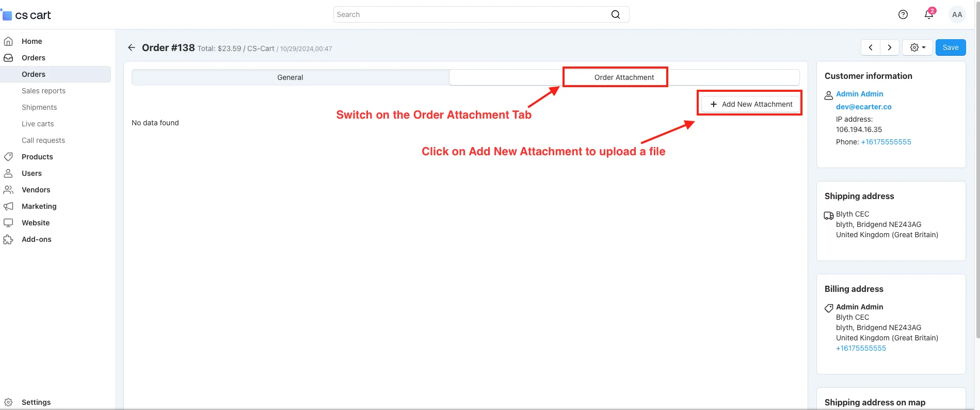This screenshot has height=410, width=980.
Task: Click Add New Attachment button
Action: [751, 104]
